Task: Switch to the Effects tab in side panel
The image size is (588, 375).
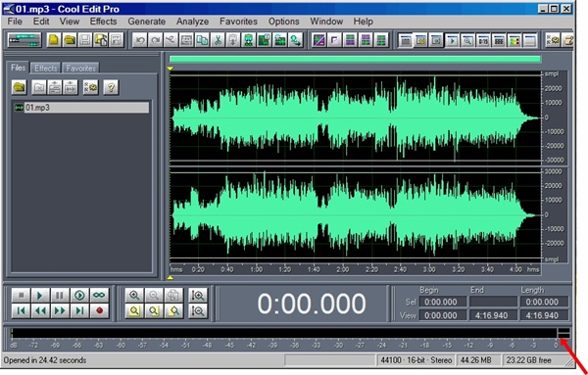Action: tap(45, 69)
